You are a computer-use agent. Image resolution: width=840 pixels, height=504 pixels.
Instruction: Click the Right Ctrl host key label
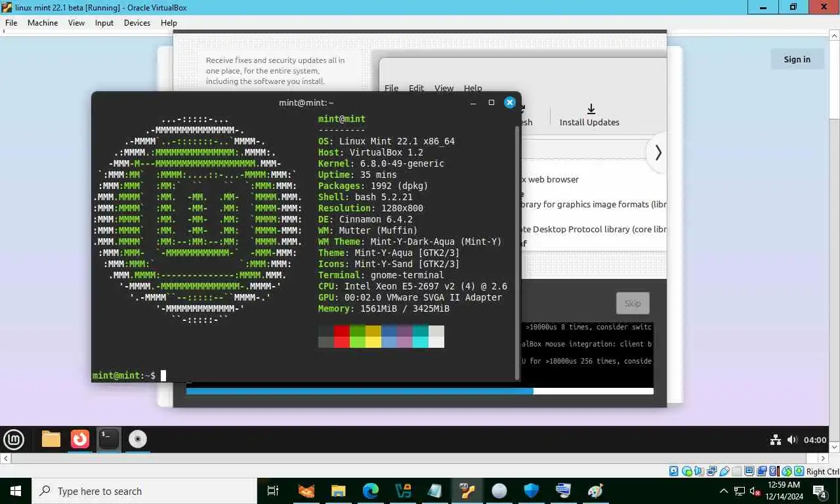point(823,471)
